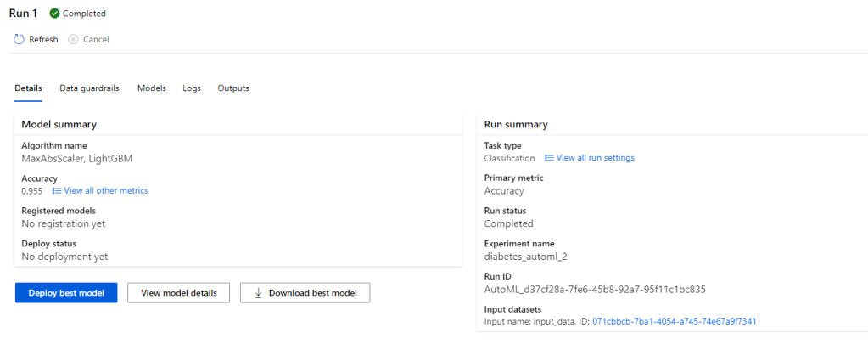
Task: Go to the Logs tab
Action: pos(192,88)
